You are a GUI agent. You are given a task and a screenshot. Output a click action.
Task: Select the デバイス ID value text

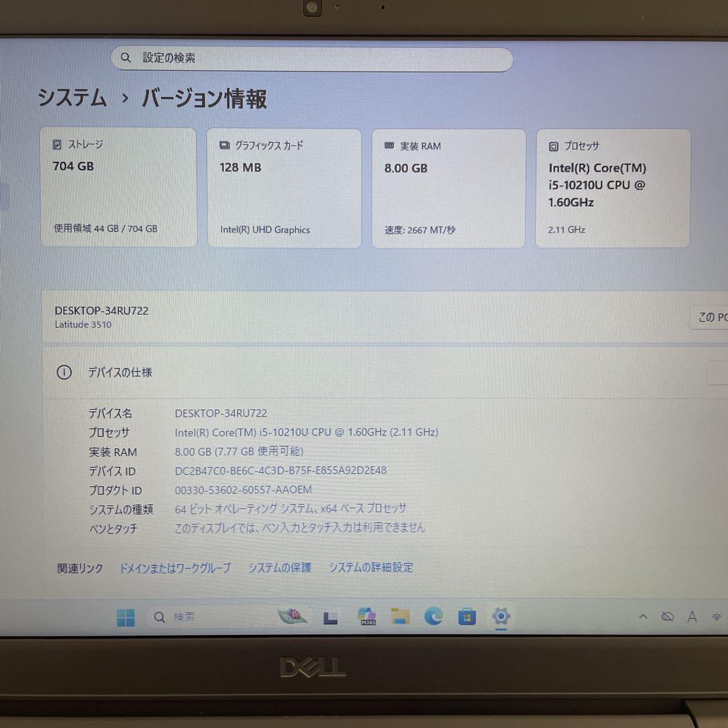point(280,471)
